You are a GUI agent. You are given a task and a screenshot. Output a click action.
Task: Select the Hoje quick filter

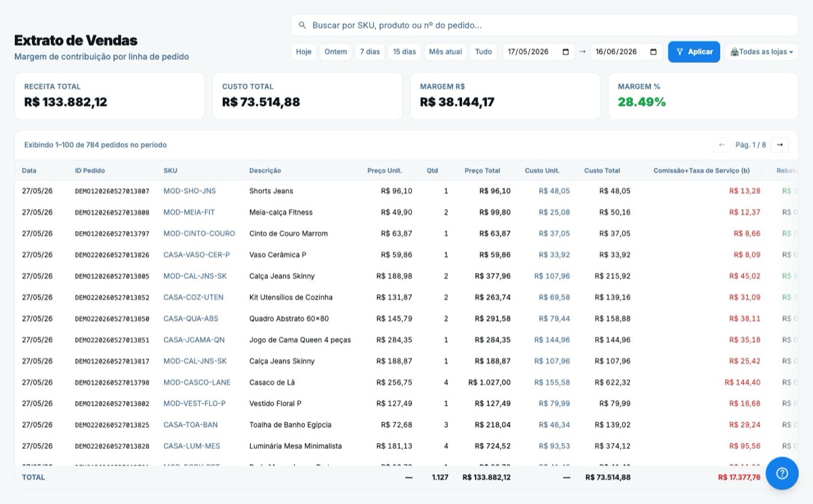tap(304, 52)
